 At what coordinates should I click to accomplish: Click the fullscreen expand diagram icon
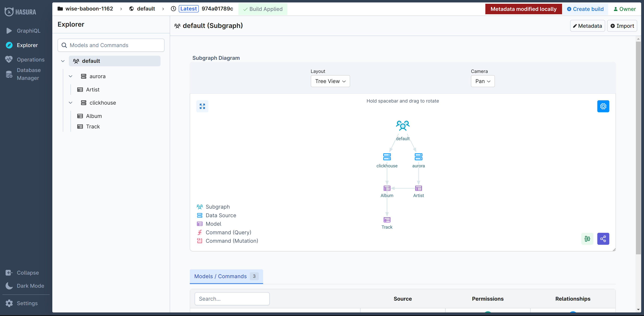tap(202, 106)
